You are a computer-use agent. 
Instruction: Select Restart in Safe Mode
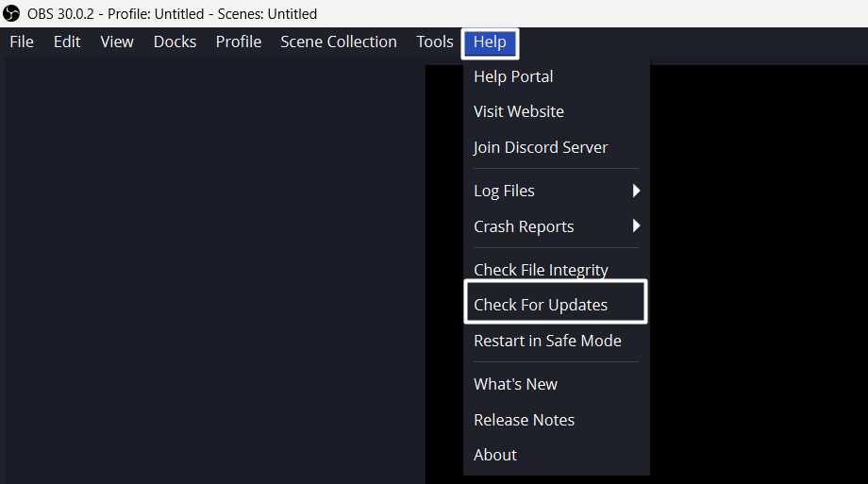coord(547,341)
